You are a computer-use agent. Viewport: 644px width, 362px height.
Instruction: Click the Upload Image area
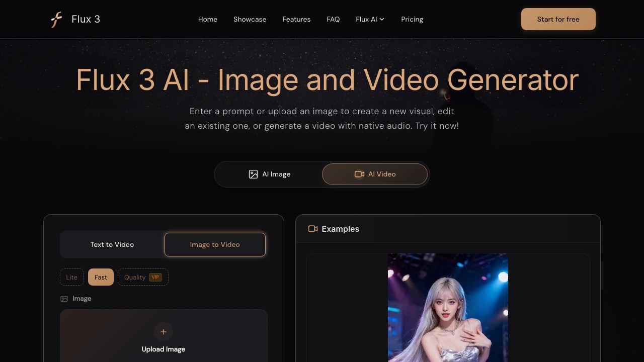click(x=164, y=336)
